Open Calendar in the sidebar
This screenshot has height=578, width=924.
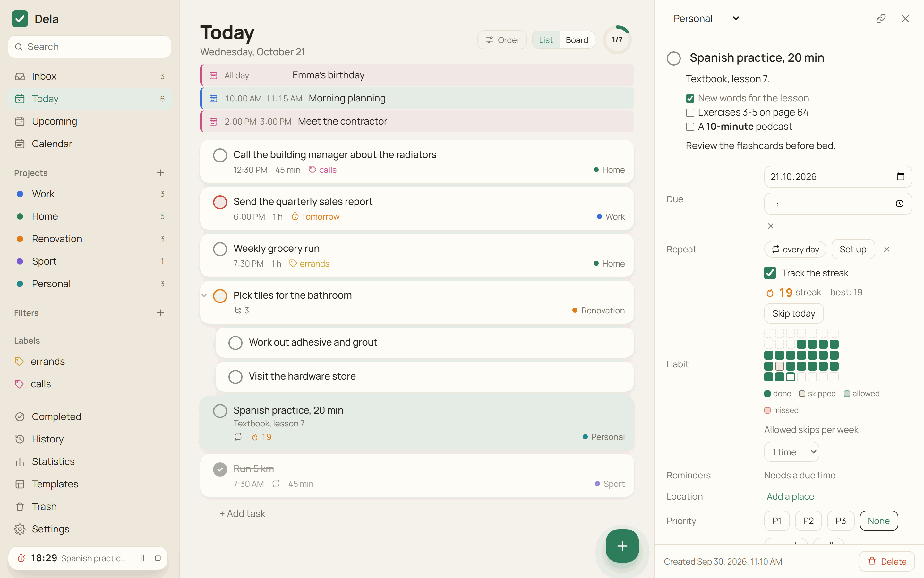[89, 144]
